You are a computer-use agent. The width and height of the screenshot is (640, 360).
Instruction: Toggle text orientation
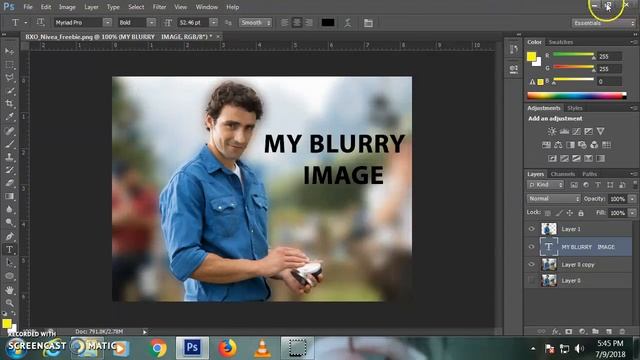(40, 22)
